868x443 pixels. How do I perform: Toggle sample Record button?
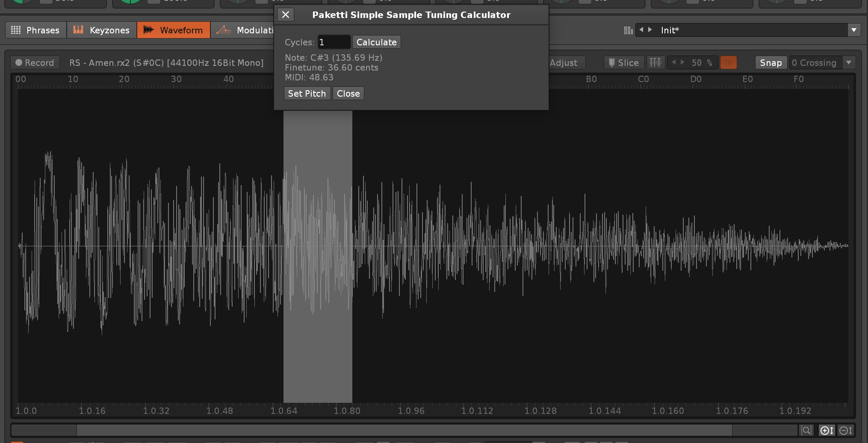tap(35, 63)
